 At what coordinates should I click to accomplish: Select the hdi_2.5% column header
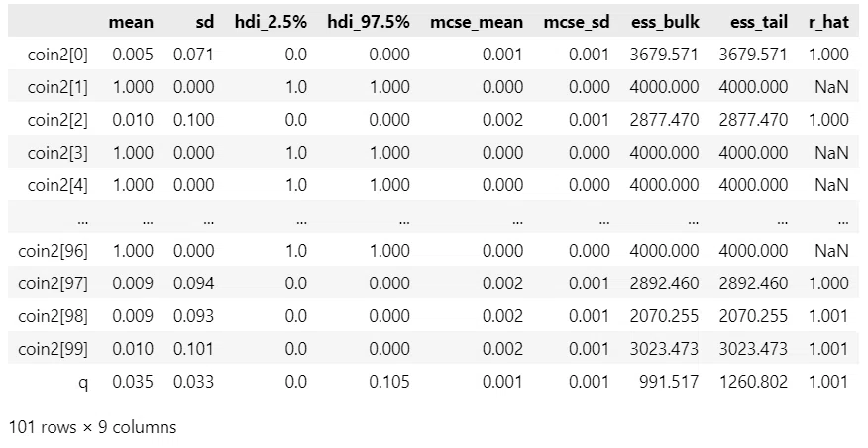(271, 23)
